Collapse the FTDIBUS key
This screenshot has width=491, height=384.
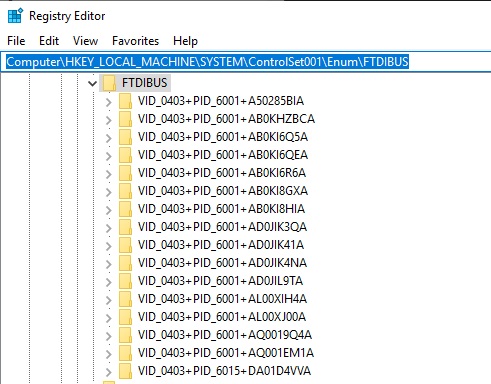tap(92, 83)
